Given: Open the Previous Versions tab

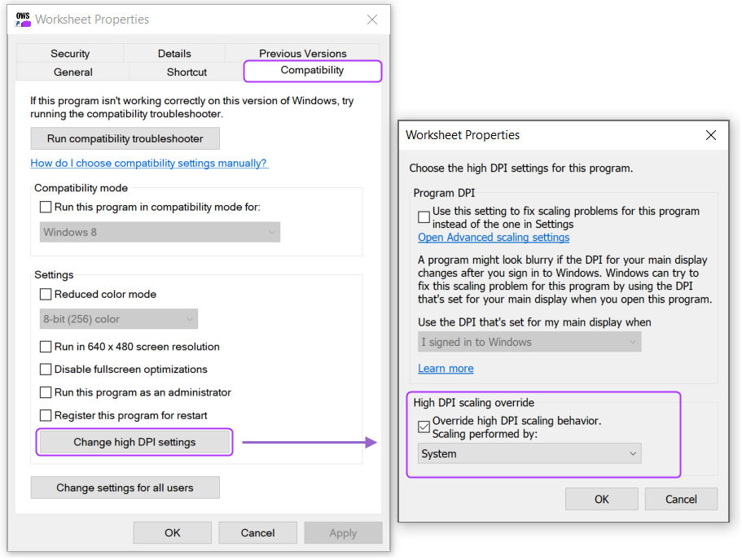Looking at the screenshot, I should pyautogui.click(x=302, y=53).
